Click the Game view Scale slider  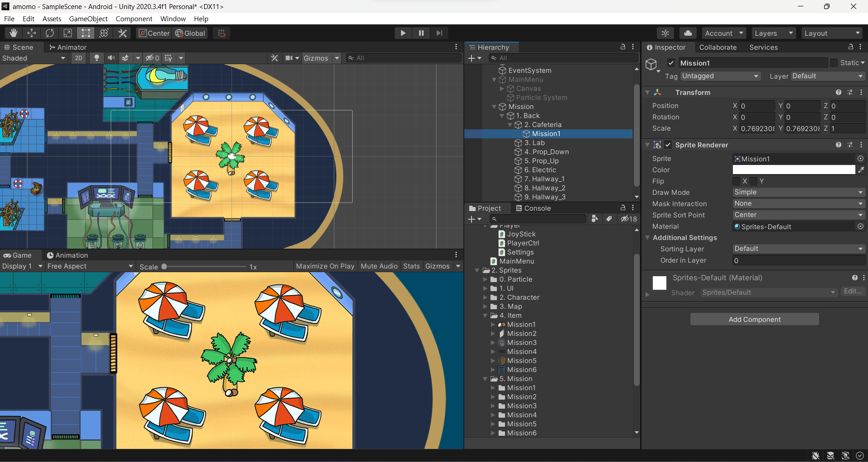(204, 267)
